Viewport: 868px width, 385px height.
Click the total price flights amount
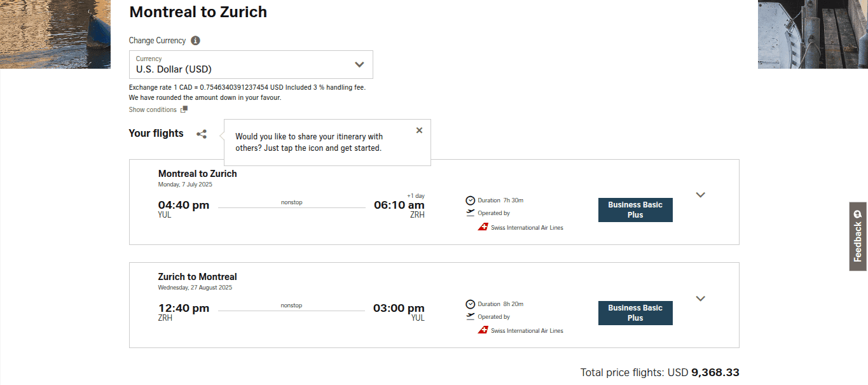tap(716, 372)
